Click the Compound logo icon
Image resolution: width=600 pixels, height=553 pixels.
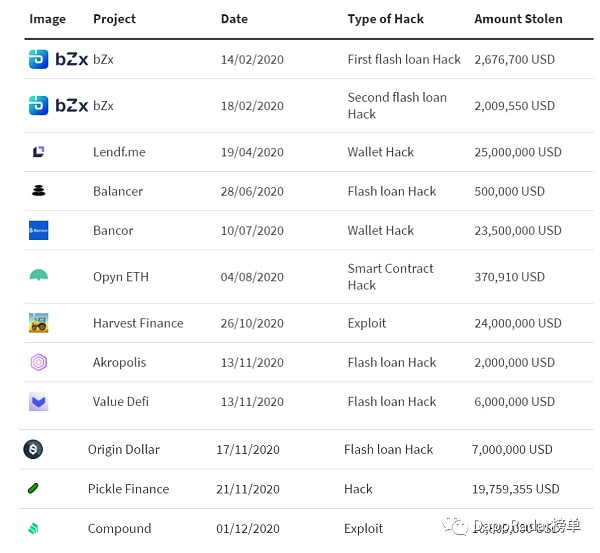[33, 528]
